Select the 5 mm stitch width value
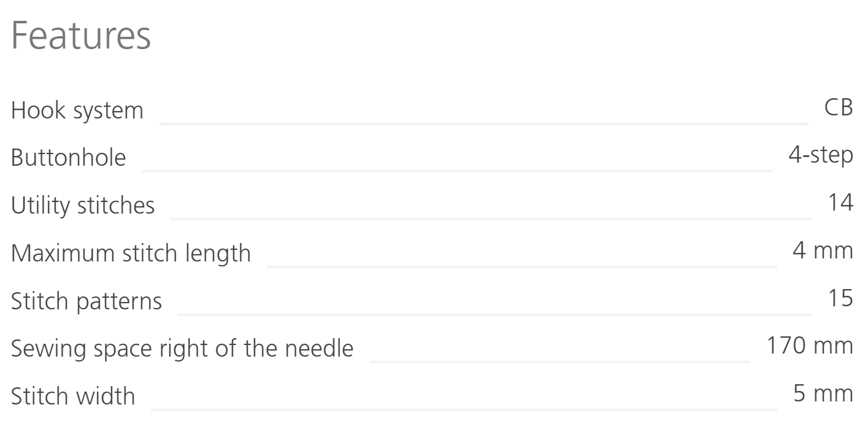Viewport: 868px width, 445px height. [823, 393]
